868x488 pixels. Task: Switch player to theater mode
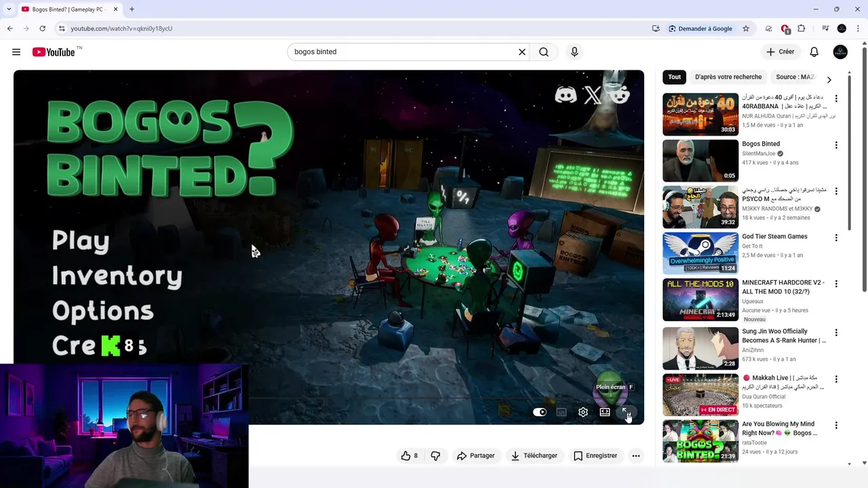click(x=605, y=412)
